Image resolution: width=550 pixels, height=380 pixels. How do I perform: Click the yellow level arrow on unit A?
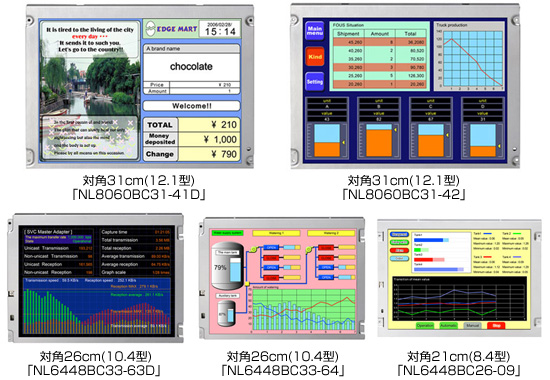pyautogui.click(x=343, y=142)
